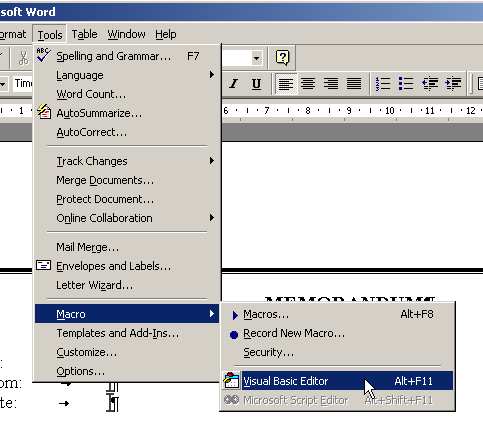The image size is (483, 421).
Task: Click the horizontal ruler at mark 8
Action: pos(308,110)
